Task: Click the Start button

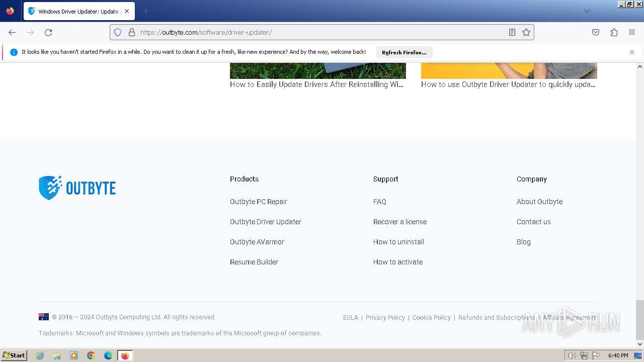Action: click(14, 355)
